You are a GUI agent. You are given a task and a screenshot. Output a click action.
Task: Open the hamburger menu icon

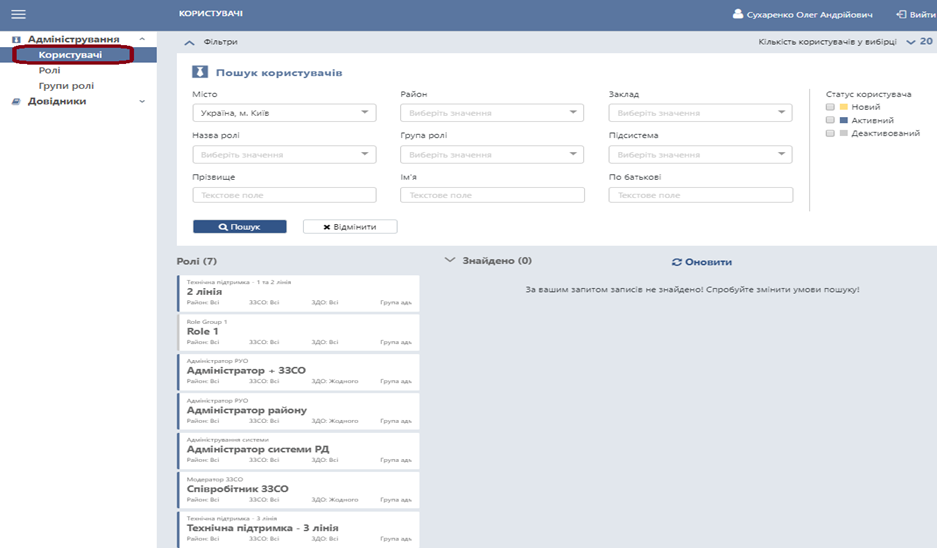[17, 14]
